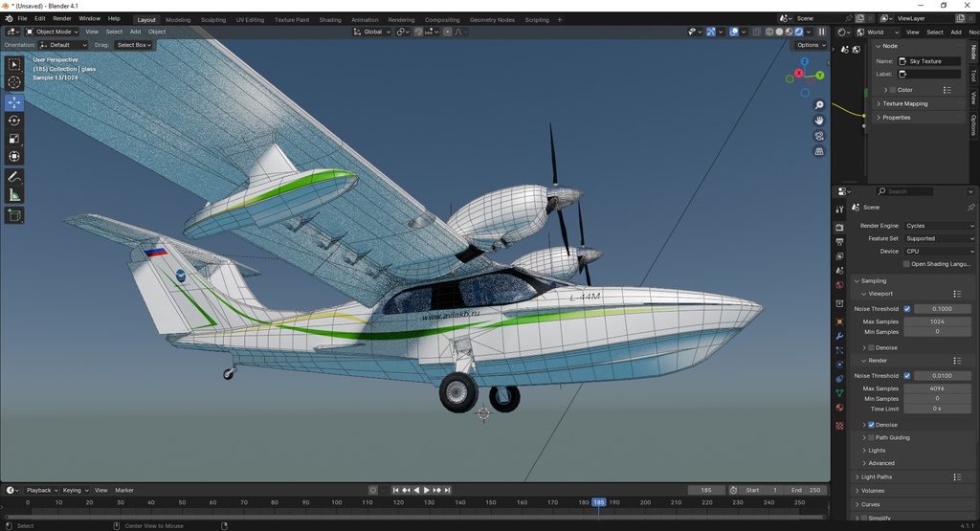Open the Render menu
Viewport: 980px width, 531px height.
coord(62,19)
